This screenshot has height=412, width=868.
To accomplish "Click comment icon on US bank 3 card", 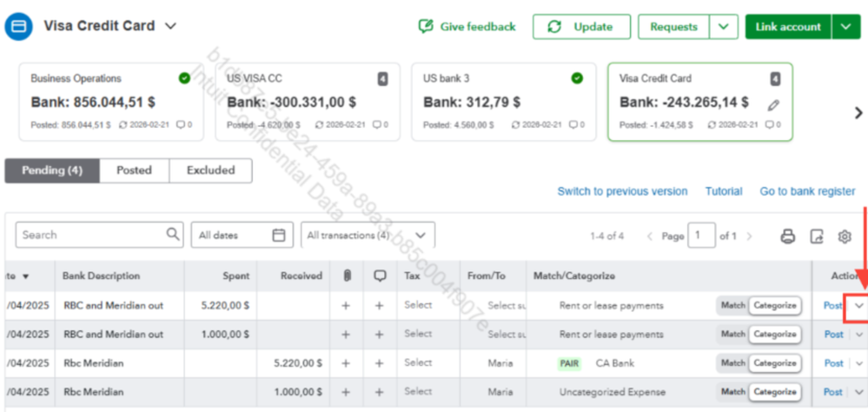I will (573, 125).
